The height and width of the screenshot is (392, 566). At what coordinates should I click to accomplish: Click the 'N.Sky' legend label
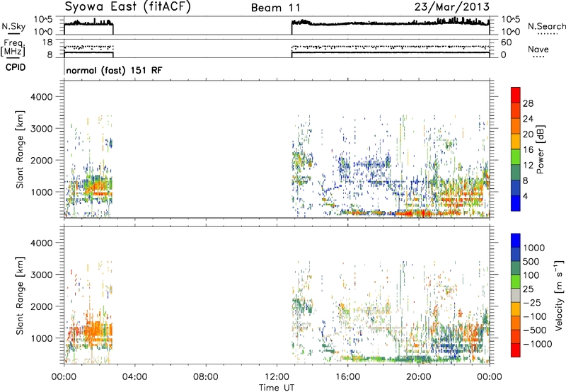pos(13,26)
